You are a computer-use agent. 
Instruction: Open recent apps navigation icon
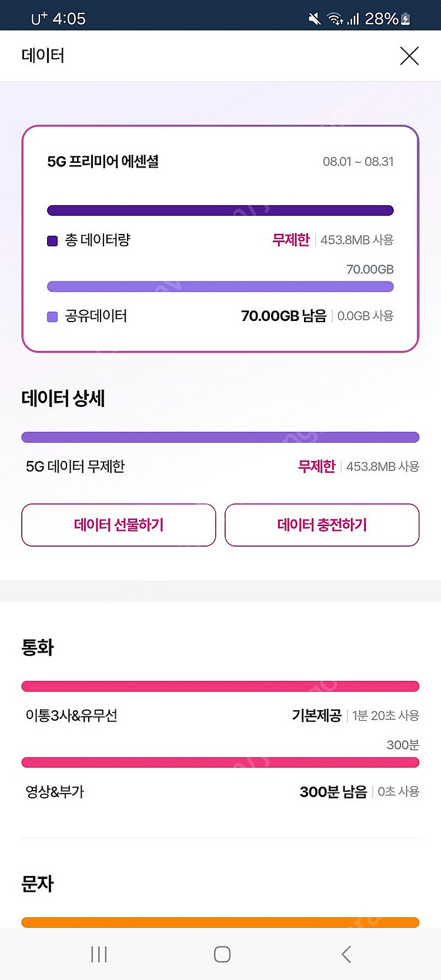coord(99,954)
